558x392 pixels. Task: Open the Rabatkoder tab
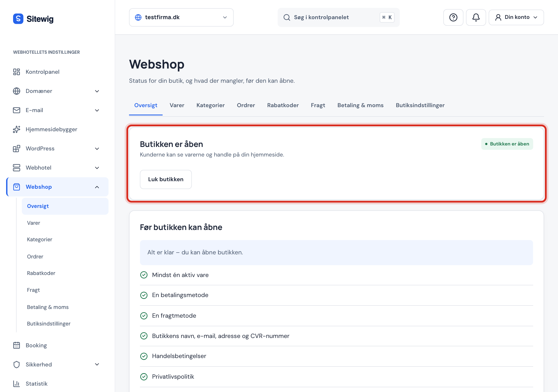pos(283,105)
